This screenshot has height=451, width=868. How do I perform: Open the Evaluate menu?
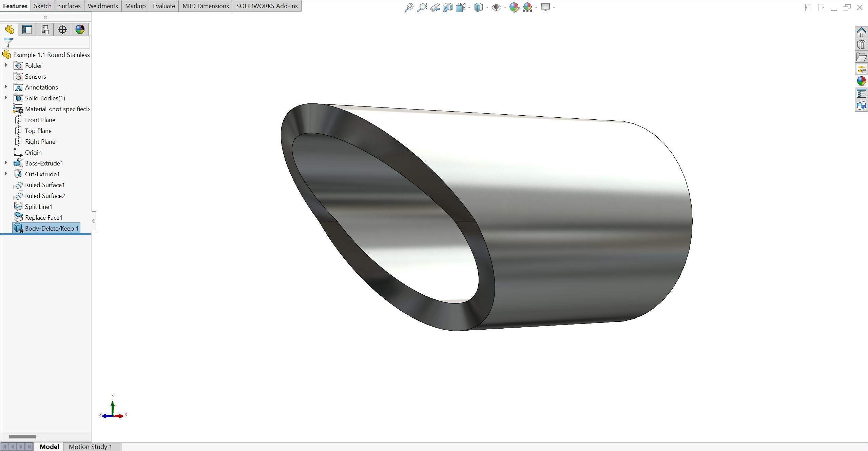click(163, 6)
